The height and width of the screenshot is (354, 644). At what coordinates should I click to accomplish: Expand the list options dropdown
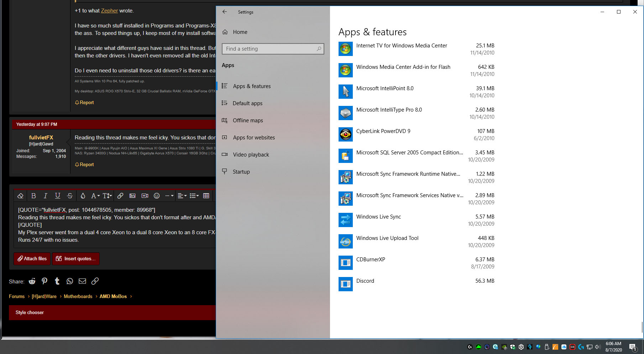point(194,196)
